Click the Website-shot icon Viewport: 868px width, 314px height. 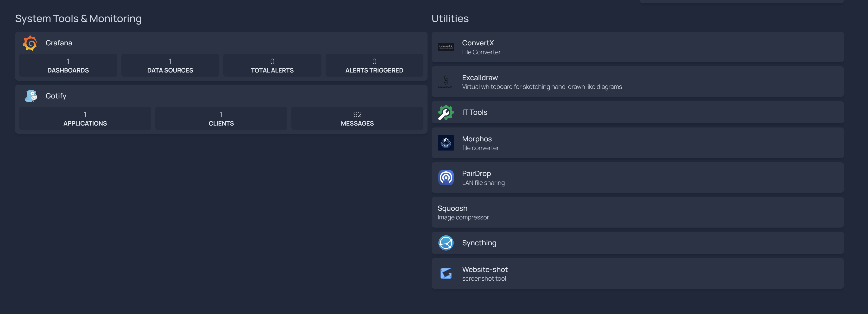[x=446, y=273]
